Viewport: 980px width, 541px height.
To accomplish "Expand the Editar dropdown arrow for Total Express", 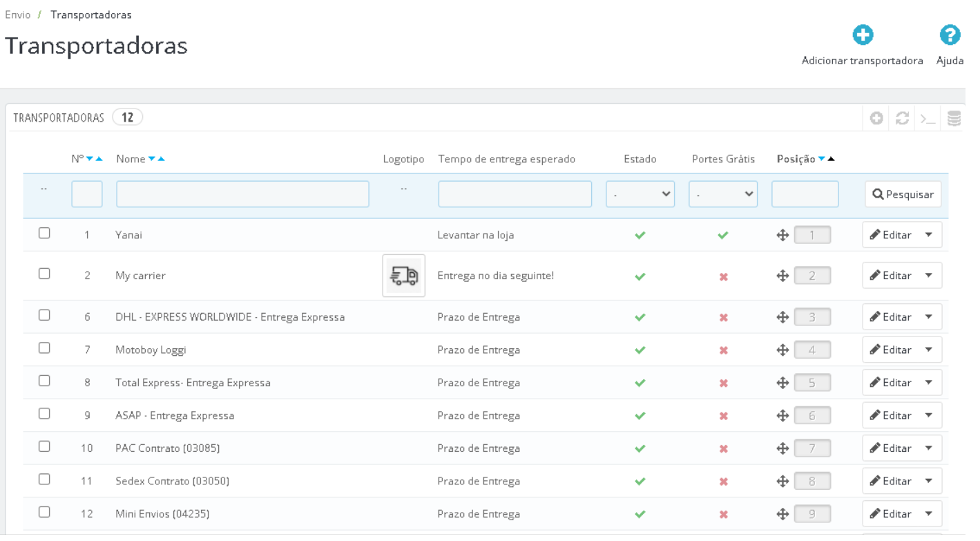I will [x=928, y=383].
